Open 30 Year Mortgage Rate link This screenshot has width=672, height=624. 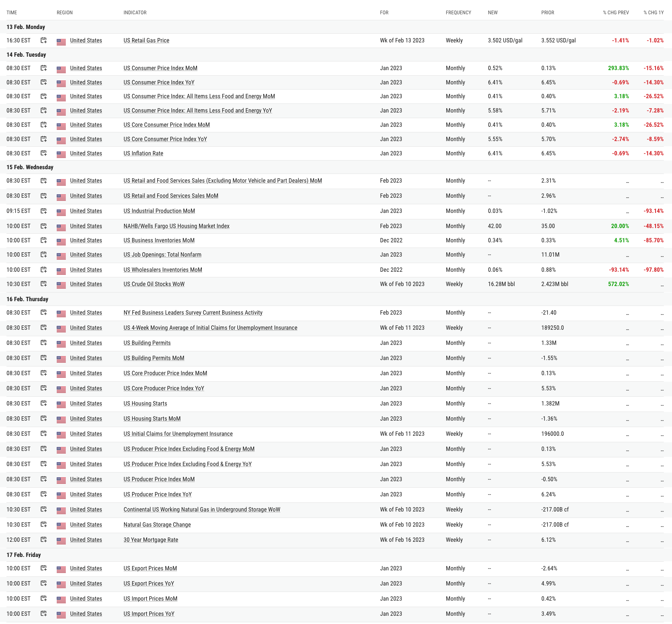(151, 540)
